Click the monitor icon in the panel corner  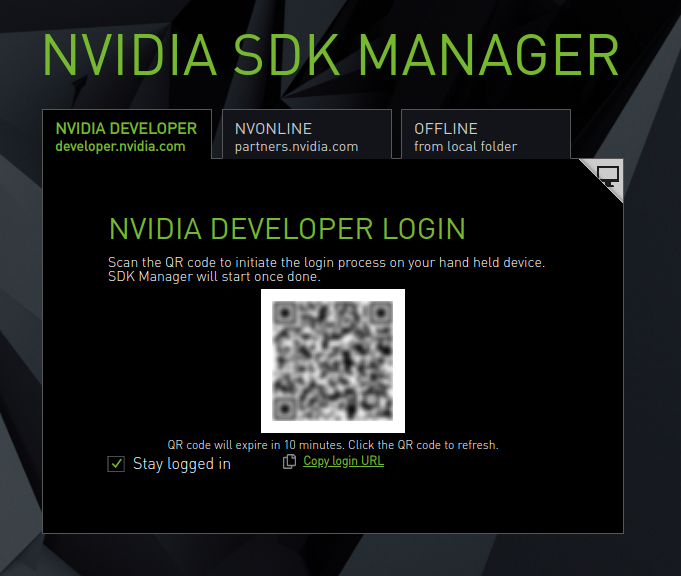tap(607, 176)
